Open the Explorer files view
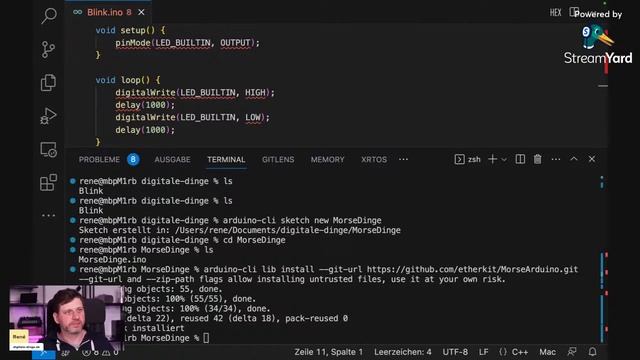 (48, 82)
